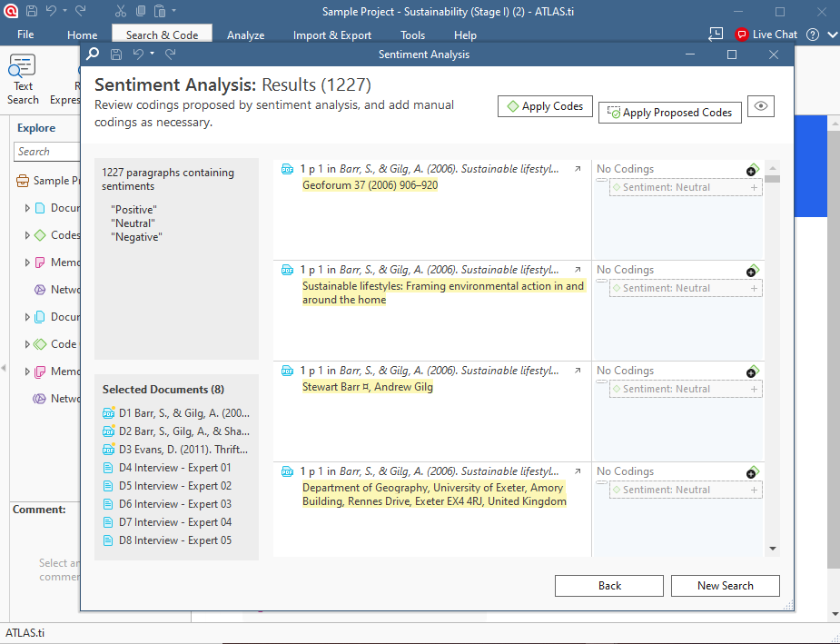Add coding to the Department of Geography result

(753, 472)
